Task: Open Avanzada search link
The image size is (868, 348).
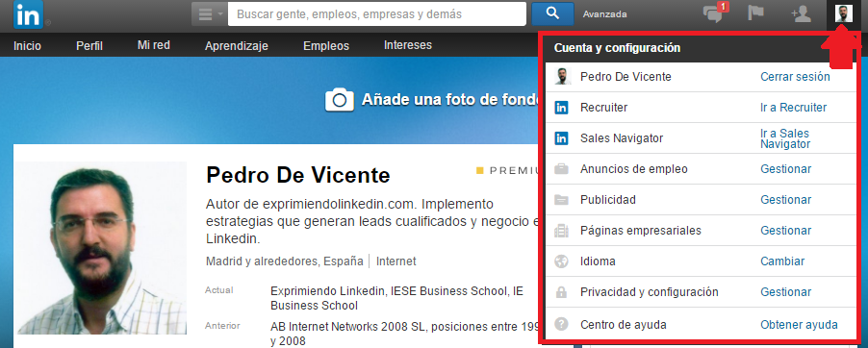Action: (604, 14)
